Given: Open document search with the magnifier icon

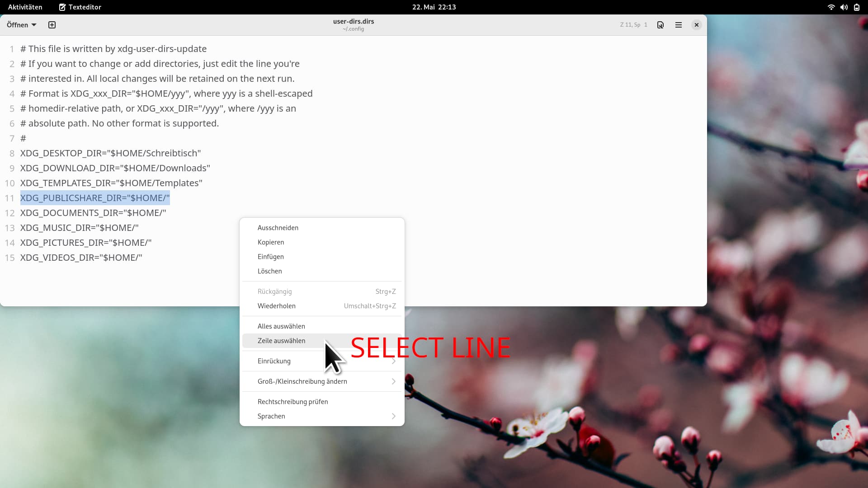Looking at the screenshot, I should [x=660, y=25].
